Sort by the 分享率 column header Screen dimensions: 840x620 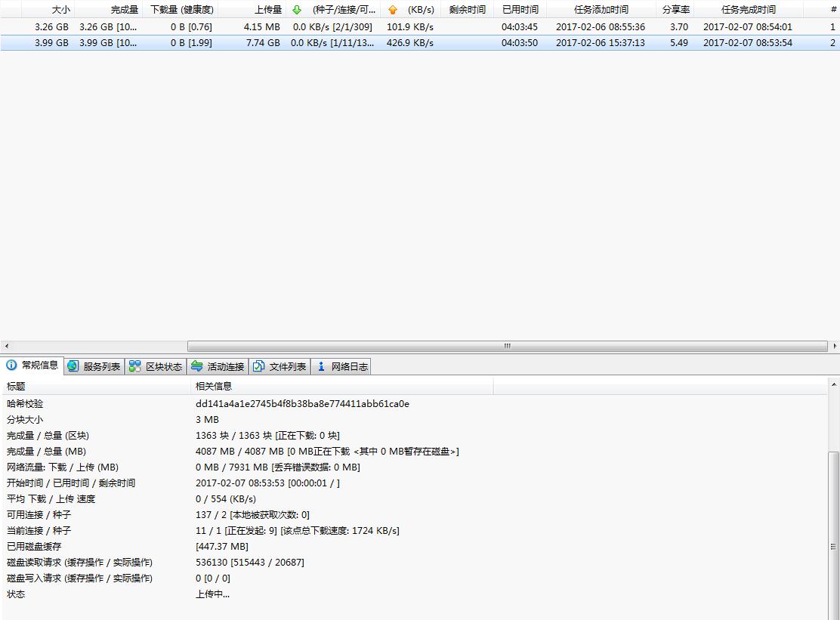click(675, 10)
